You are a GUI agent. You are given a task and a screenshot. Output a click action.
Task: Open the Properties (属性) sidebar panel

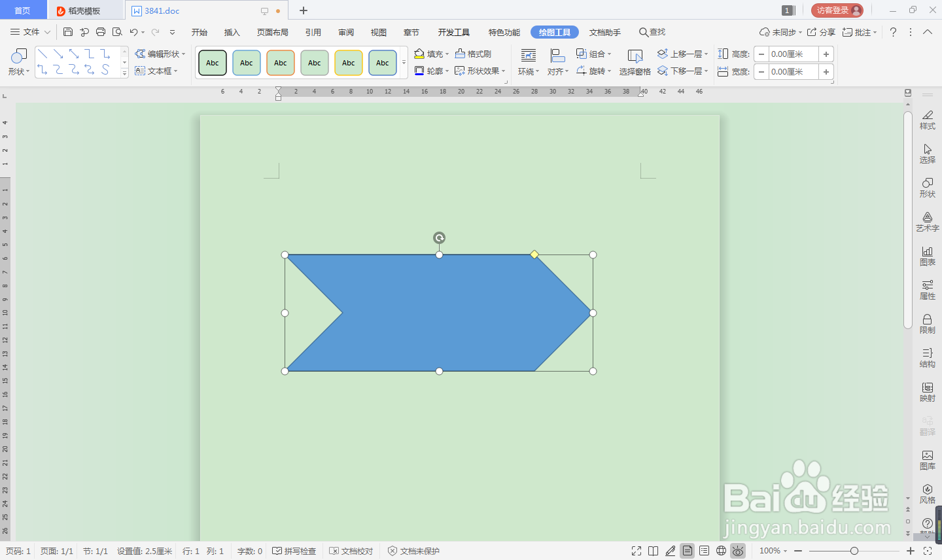928,290
